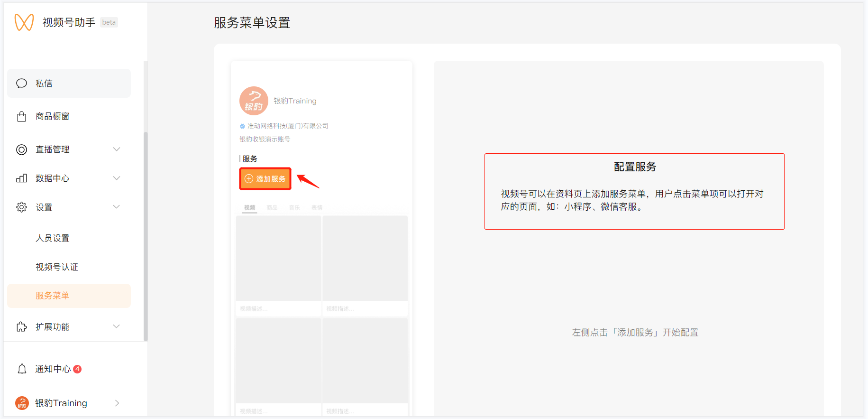Switch to the 商品 tab in preview
The image size is (868, 419).
click(x=272, y=208)
